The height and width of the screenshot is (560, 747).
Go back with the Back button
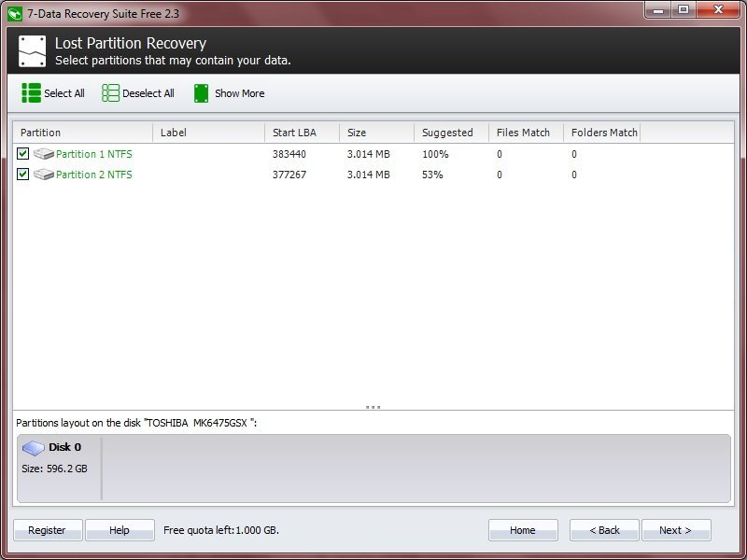604,530
